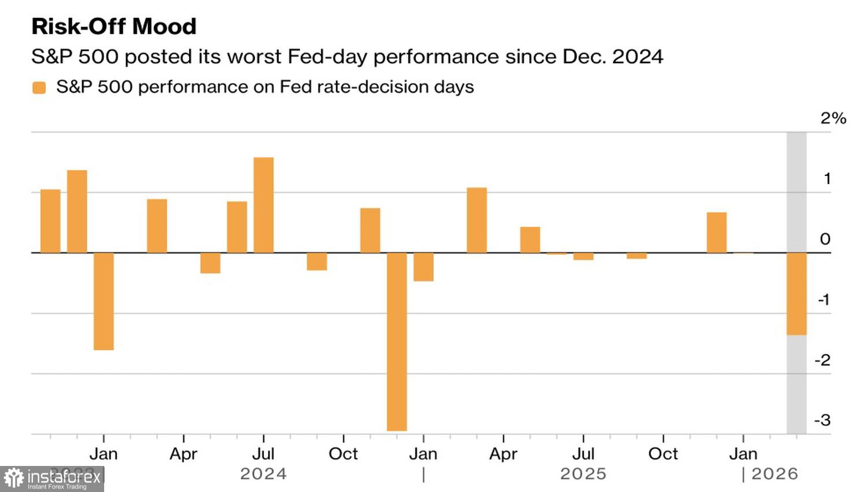This screenshot has height=492, width=868.
Task: Click the chart subtitle about worst Fed-day performance
Action: [x=347, y=57]
